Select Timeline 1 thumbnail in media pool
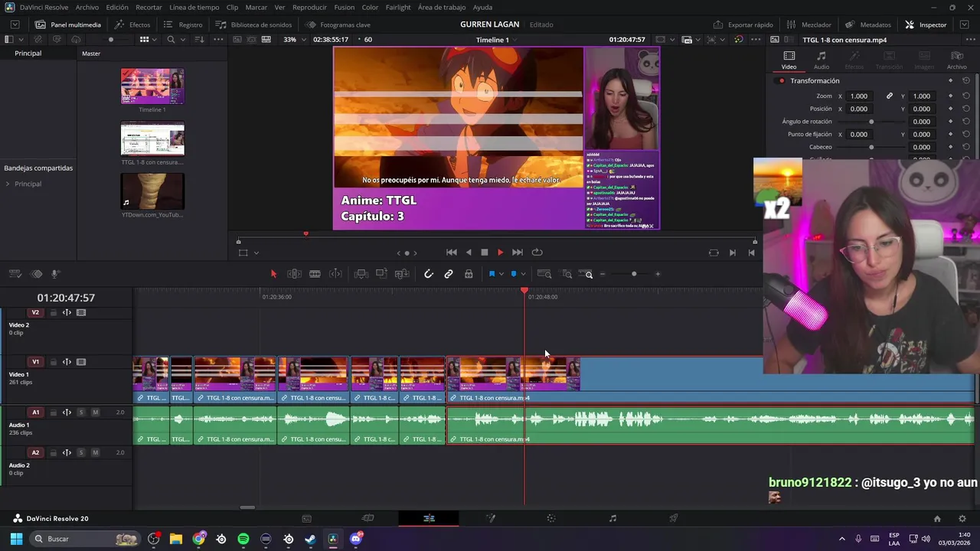This screenshot has height=551, width=980. pos(152,86)
